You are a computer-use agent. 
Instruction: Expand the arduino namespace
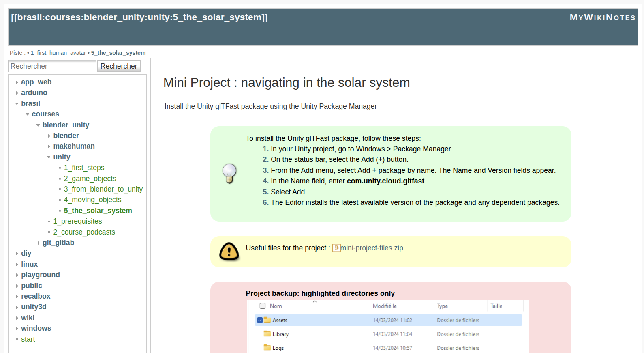[34, 93]
